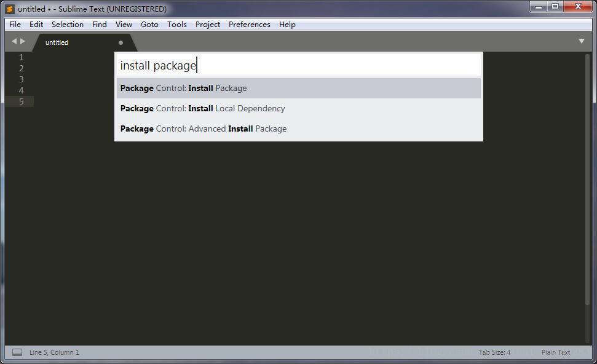This screenshot has width=597, height=364.
Task: Click line number 4 in the gutter
Action: click(22, 90)
